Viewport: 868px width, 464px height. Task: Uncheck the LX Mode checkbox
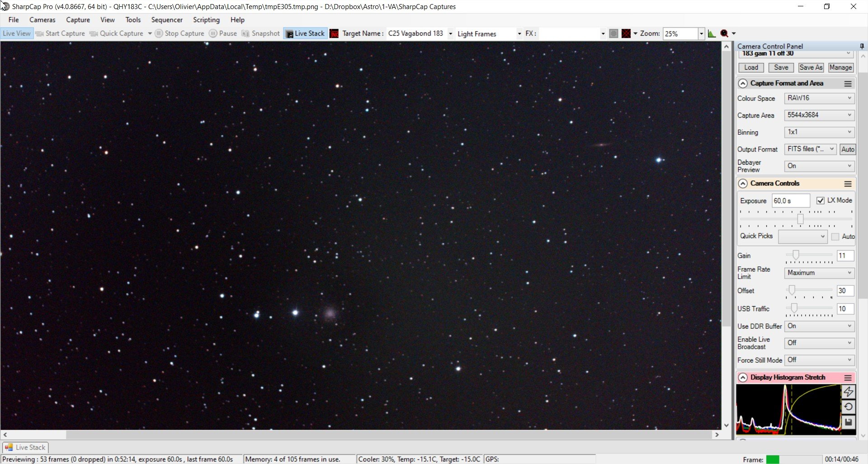(x=820, y=200)
